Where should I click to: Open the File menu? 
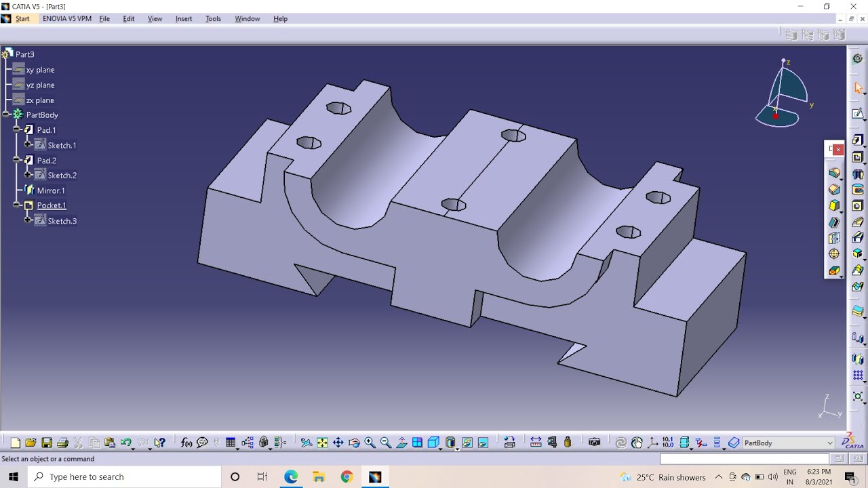pos(104,19)
